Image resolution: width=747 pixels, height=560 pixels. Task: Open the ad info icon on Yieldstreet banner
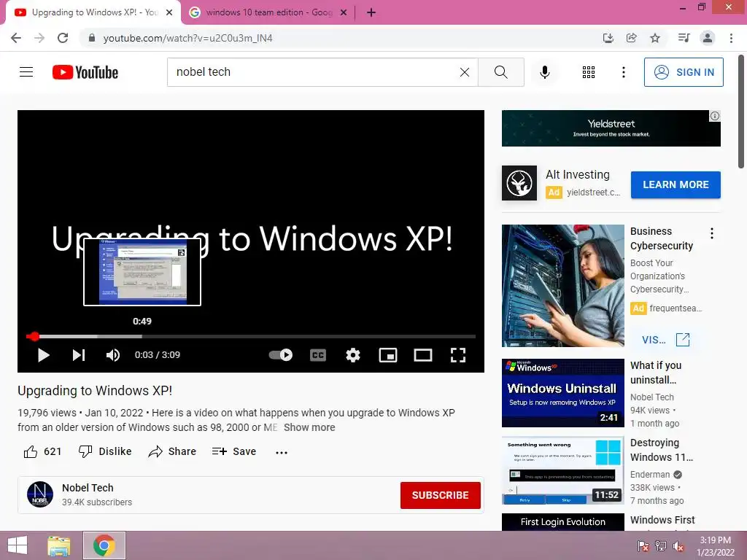coord(715,116)
